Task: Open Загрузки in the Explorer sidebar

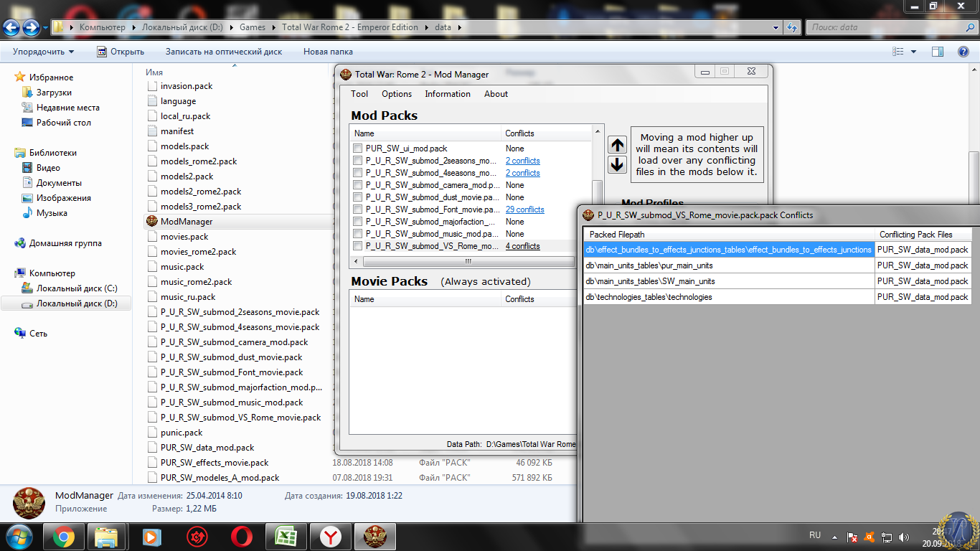Action: [x=54, y=93]
